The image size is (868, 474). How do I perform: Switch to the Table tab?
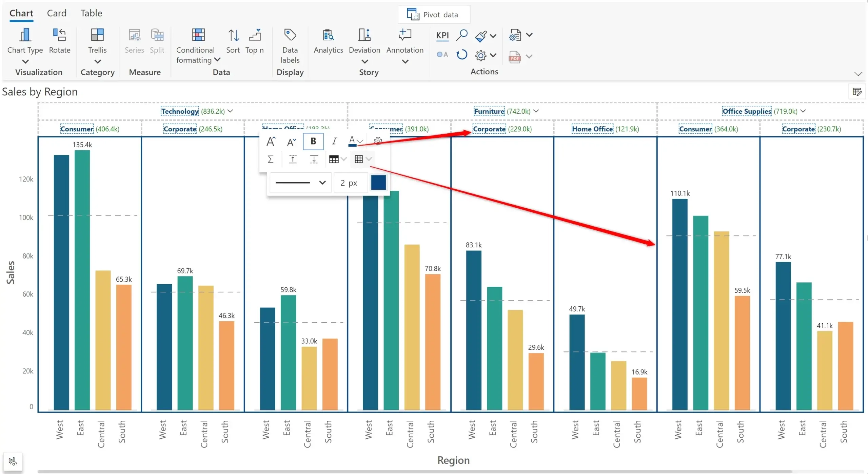(91, 13)
